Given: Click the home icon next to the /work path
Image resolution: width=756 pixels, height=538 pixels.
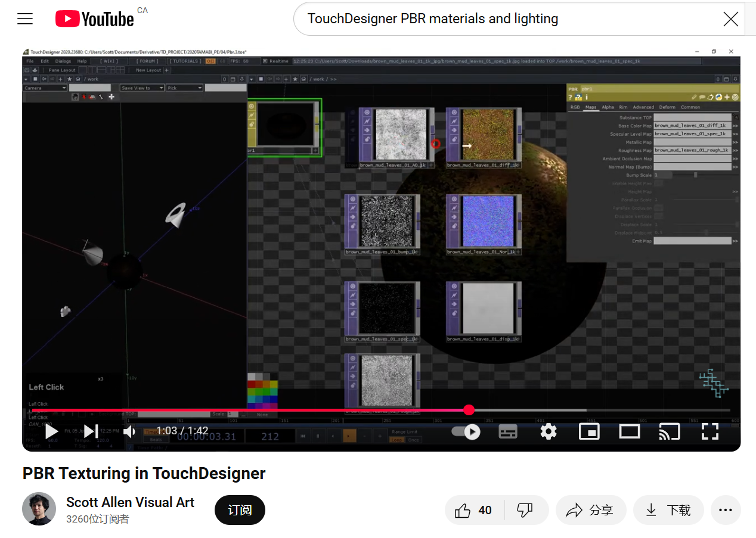Looking at the screenshot, I should click(x=79, y=79).
